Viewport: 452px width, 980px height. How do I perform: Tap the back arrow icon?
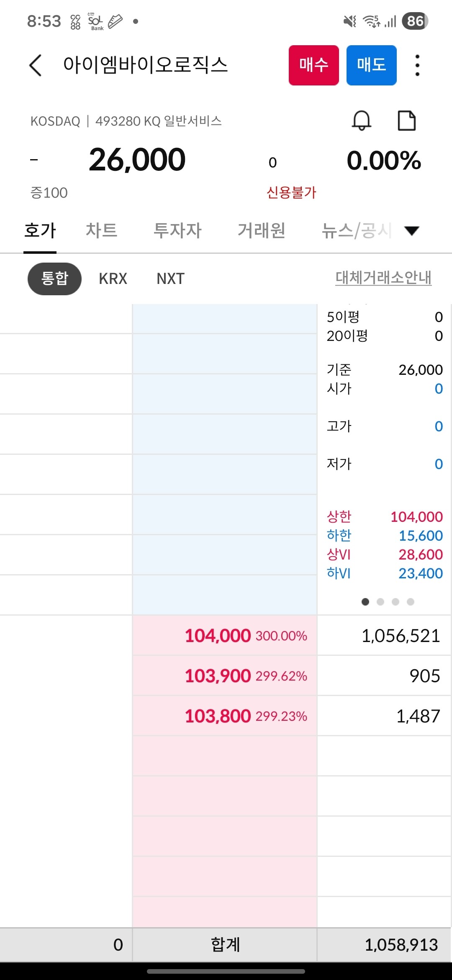pyautogui.click(x=36, y=65)
